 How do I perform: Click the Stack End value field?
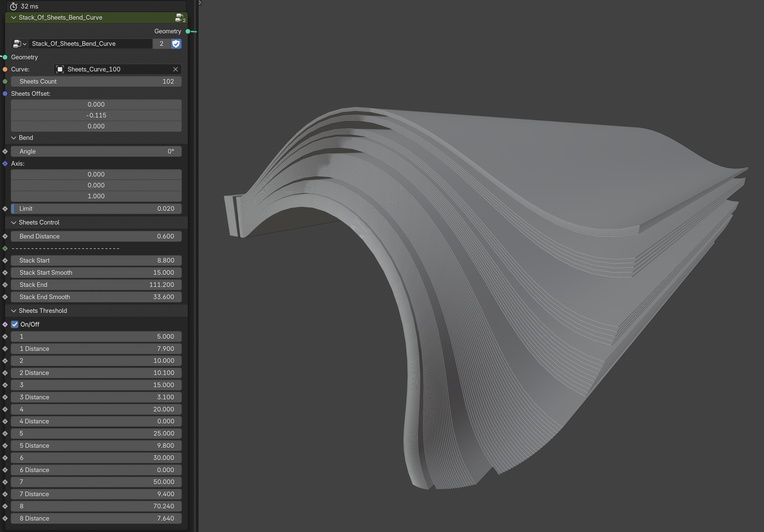click(x=96, y=285)
